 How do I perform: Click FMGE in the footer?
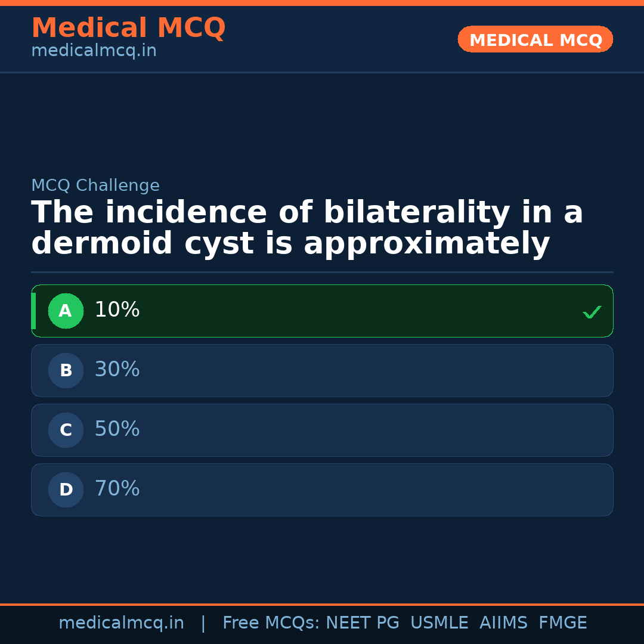click(562, 623)
